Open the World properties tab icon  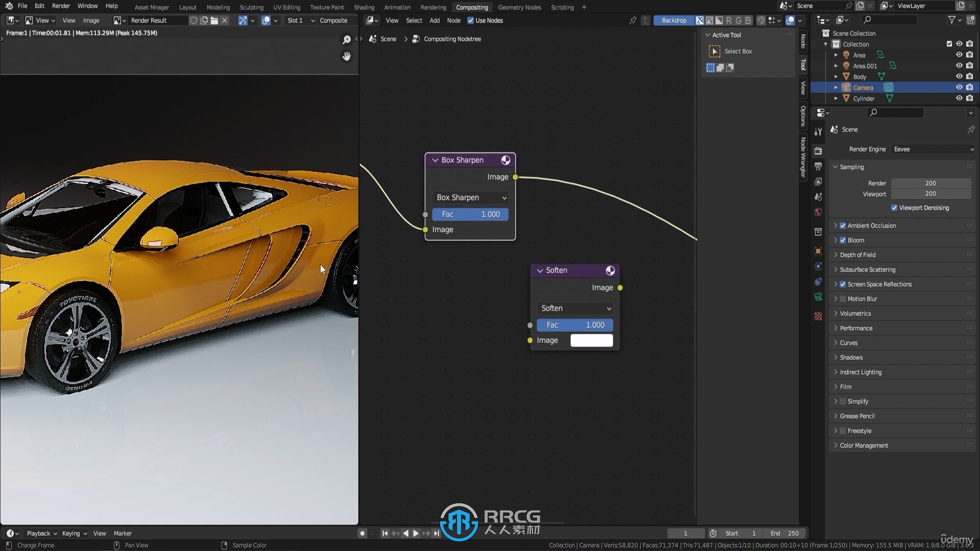click(818, 212)
